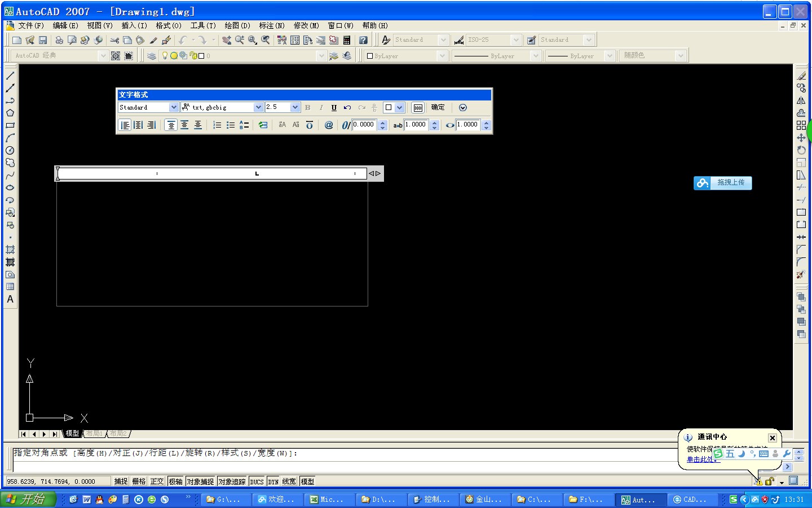Click the Overline O icon in text format
The height and width of the screenshot is (508, 812).
tap(309, 125)
